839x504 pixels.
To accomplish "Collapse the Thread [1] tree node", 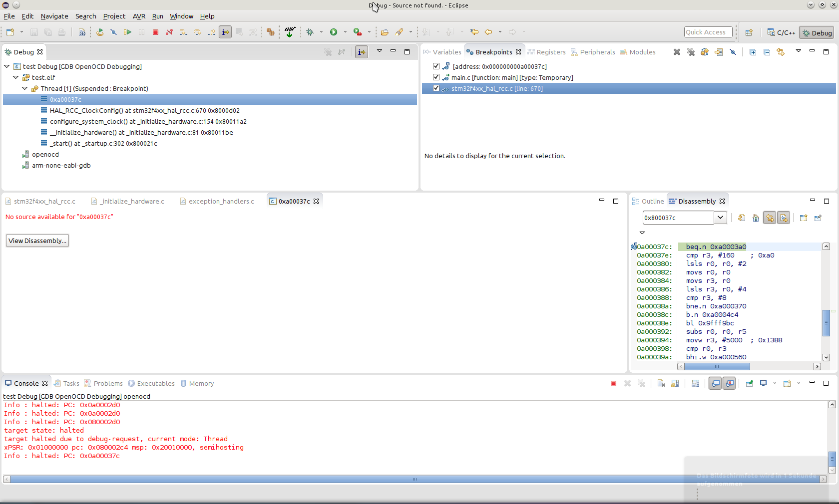I will click(x=25, y=88).
